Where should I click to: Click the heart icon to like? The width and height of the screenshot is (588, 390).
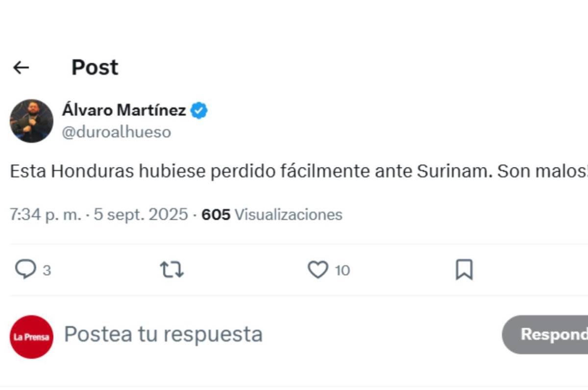pyautogui.click(x=319, y=268)
